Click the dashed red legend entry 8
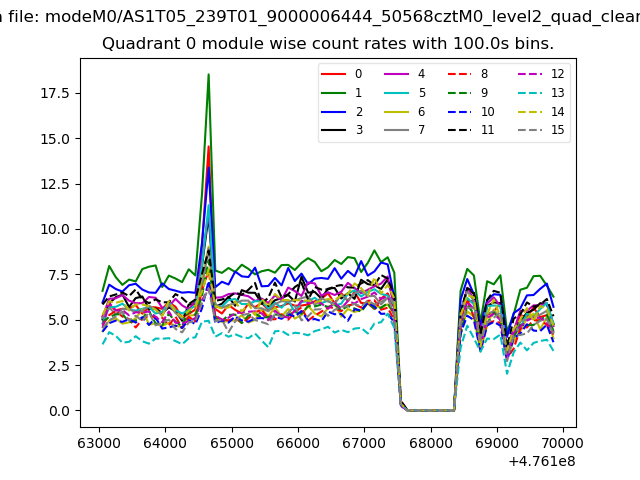Screen dimensions: 640x480 coord(457,74)
